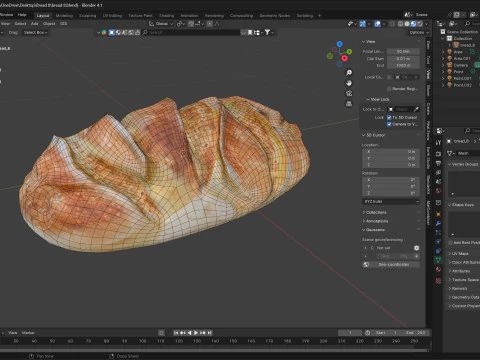Open the Select Box dropdown
The image size is (480, 360).
[x=35, y=32]
